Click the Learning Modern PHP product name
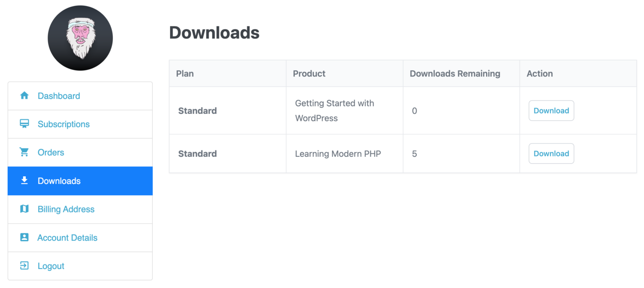 pyautogui.click(x=338, y=153)
